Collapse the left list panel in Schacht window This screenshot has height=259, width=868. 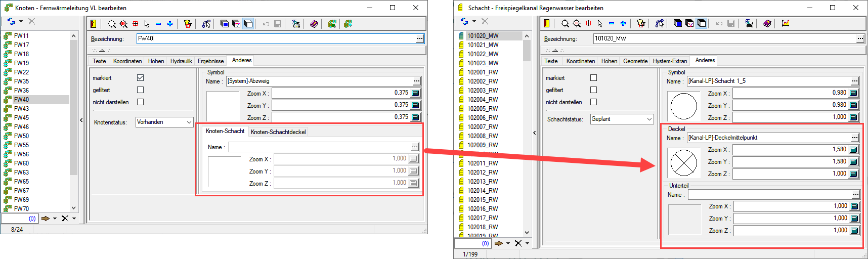(x=534, y=133)
